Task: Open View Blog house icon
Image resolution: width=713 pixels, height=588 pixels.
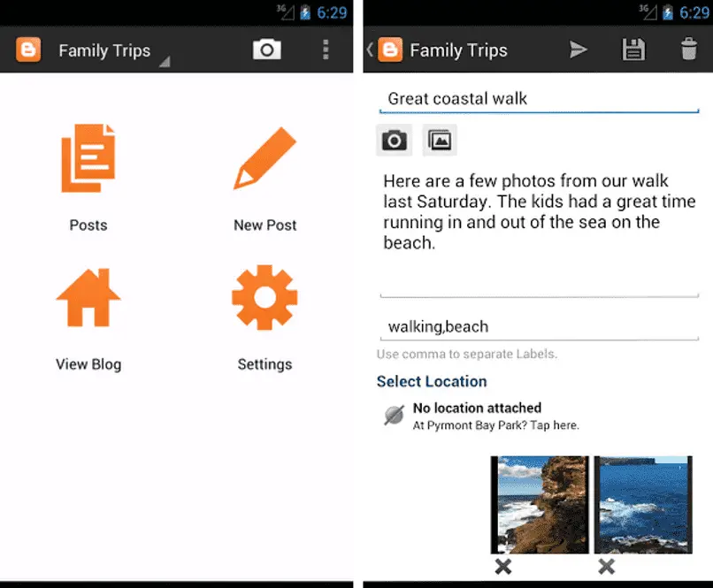Action: (88, 298)
